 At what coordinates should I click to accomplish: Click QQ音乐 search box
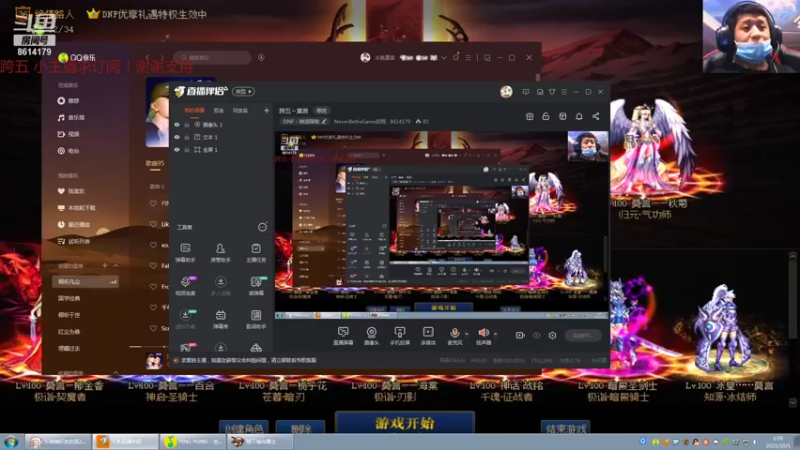tap(213, 58)
